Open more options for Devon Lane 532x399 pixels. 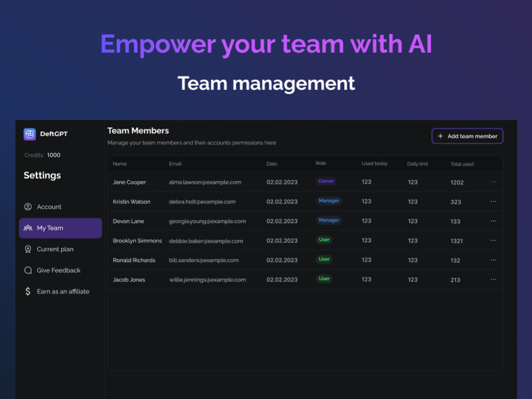pyautogui.click(x=493, y=221)
